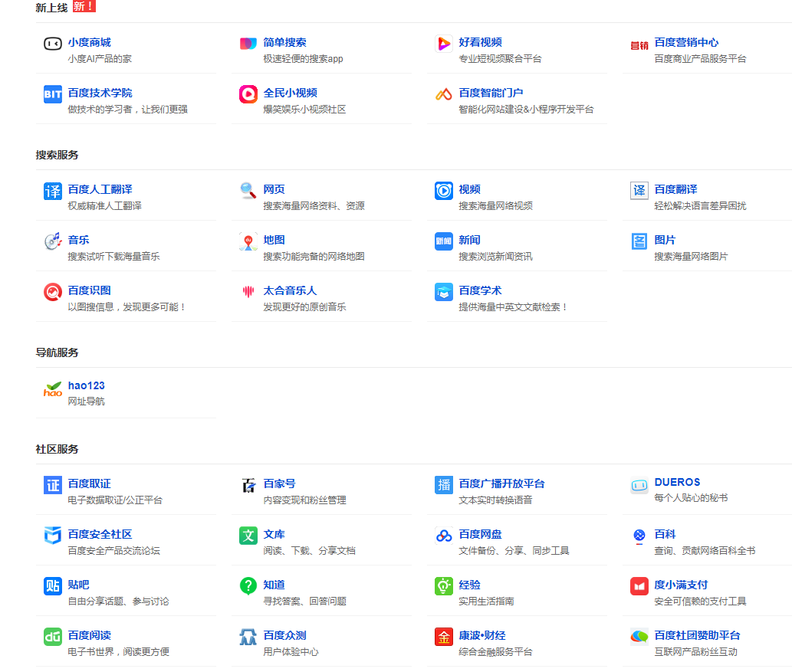Viewport: 792px width, 672px height.
Task: Open the 百度智能门户 link
Action: [x=491, y=93]
